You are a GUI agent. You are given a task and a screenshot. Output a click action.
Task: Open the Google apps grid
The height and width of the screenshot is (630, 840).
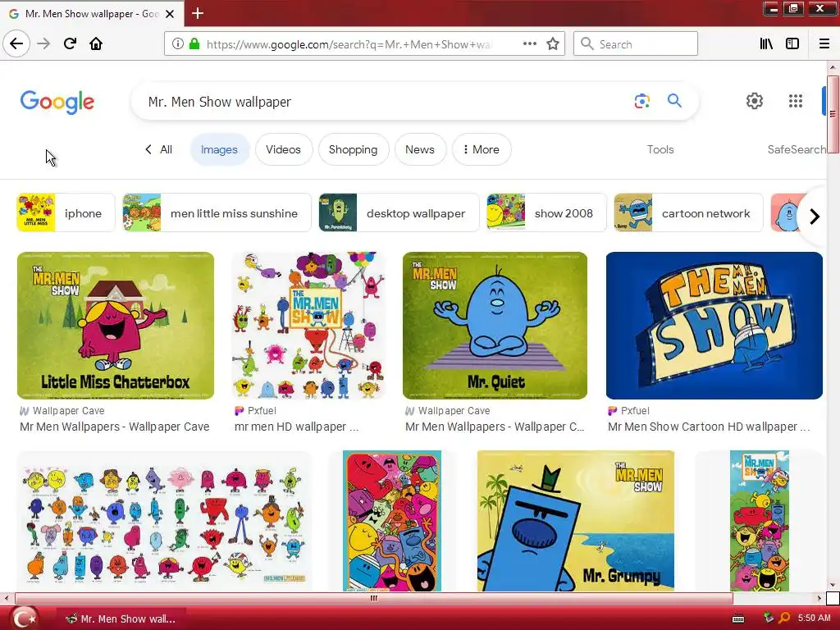tap(796, 101)
